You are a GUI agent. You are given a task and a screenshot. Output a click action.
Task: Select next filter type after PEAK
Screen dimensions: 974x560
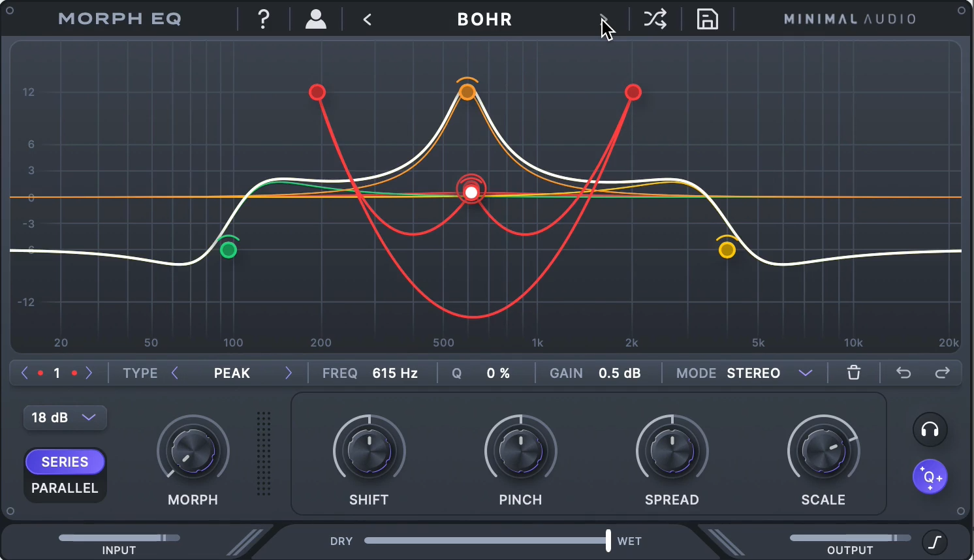tap(289, 373)
